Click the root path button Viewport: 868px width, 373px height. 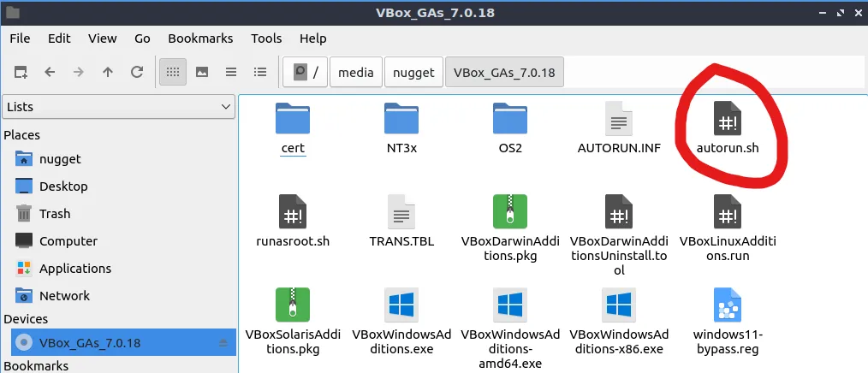coord(305,72)
